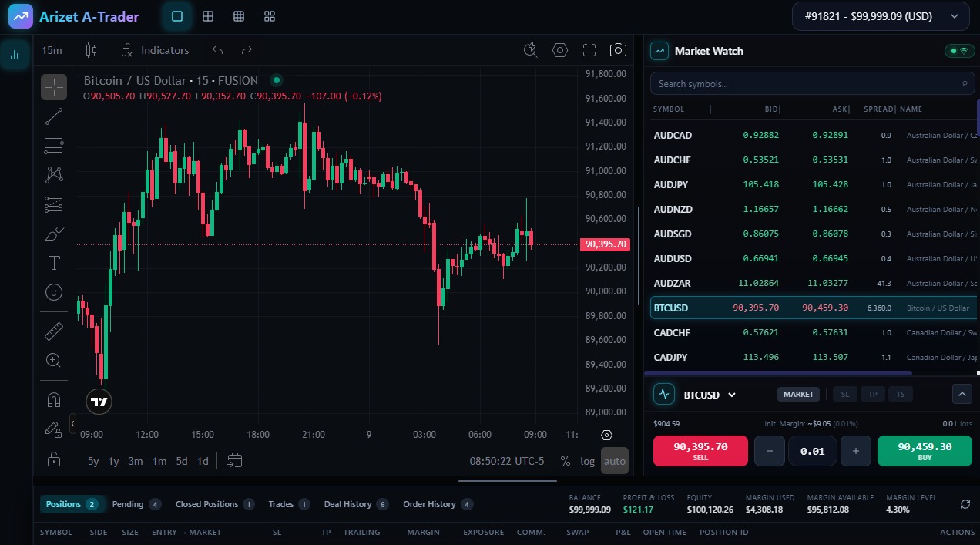980x545 pixels.
Task: Enable magnet mode in the drawing toolbar
Action: click(x=53, y=399)
